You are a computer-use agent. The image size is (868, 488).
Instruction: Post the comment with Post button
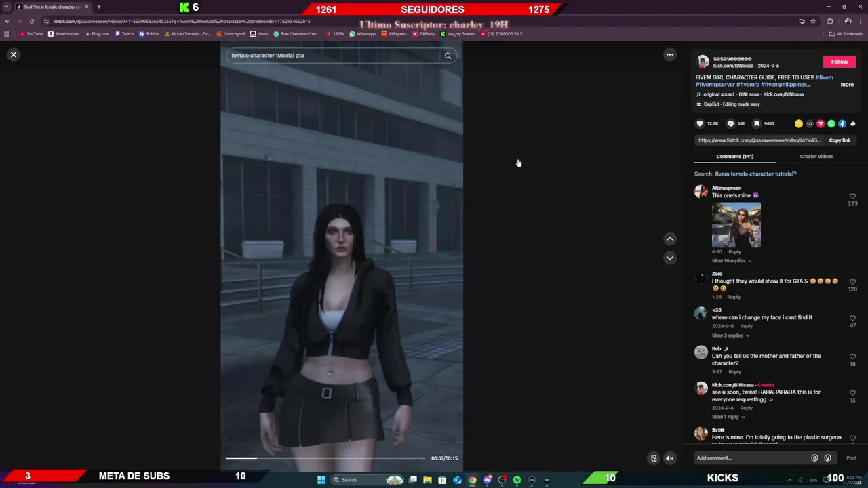pyautogui.click(x=851, y=457)
